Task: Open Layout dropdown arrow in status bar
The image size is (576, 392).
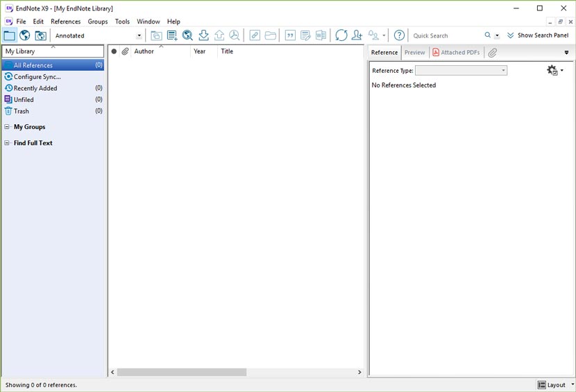Action: click(x=573, y=384)
